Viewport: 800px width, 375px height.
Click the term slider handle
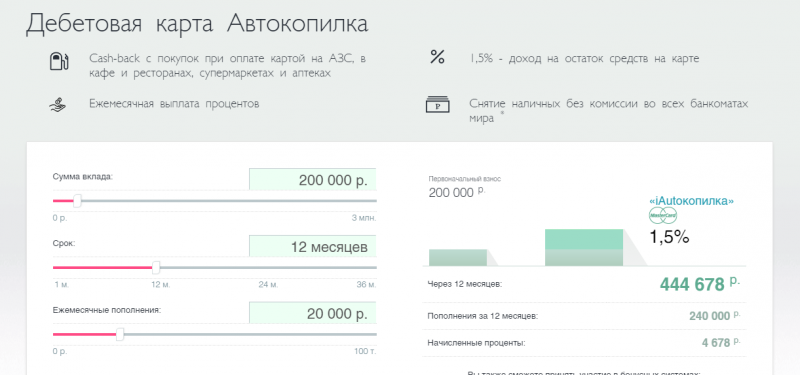click(156, 267)
